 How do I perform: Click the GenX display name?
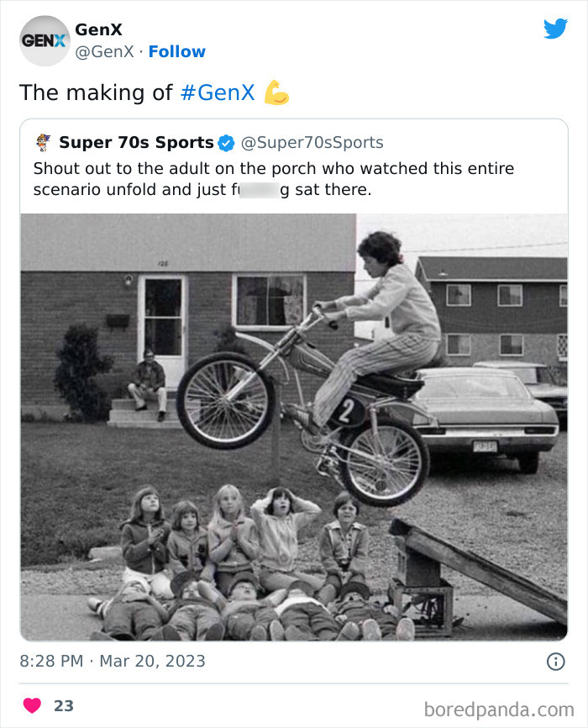coord(98,29)
